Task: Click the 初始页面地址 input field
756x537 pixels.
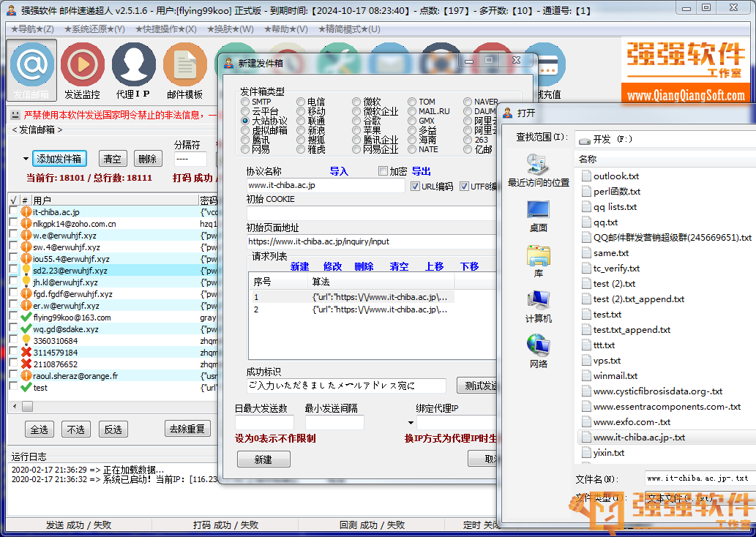Action: pyautogui.click(x=372, y=241)
